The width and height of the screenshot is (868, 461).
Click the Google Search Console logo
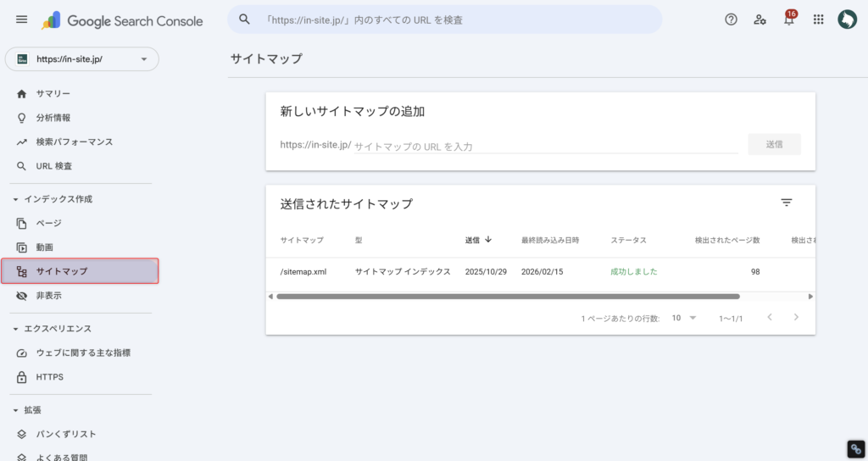coord(122,21)
